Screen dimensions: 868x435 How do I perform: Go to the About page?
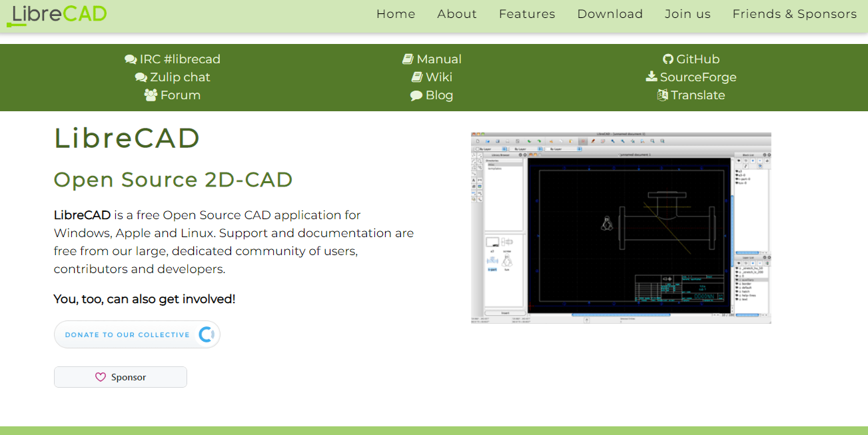(x=457, y=14)
